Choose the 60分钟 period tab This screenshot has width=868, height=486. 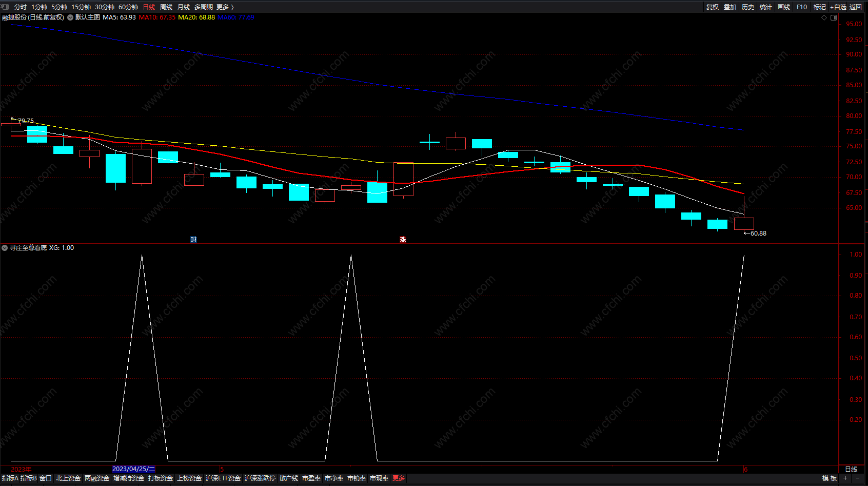click(x=128, y=7)
